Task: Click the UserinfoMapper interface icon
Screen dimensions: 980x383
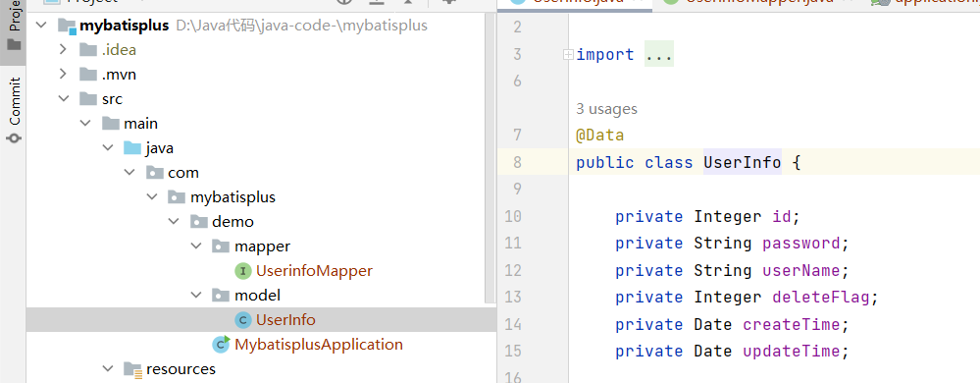Action: click(x=242, y=271)
